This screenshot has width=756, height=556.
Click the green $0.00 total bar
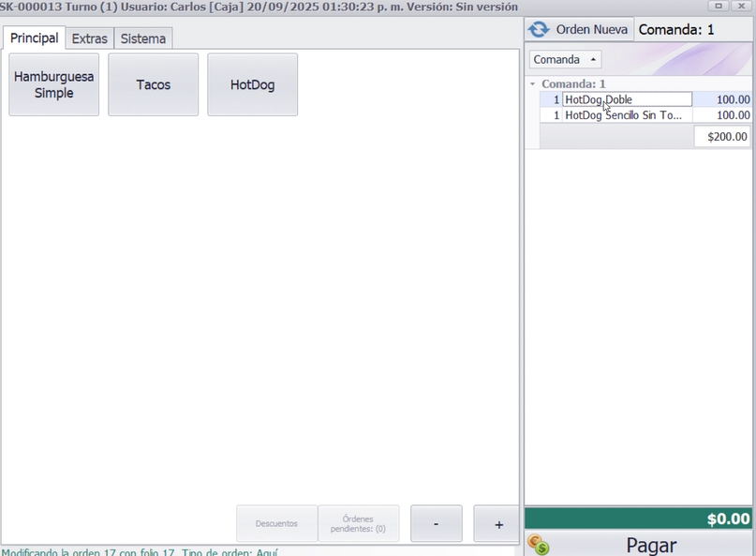pyautogui.click(x=640, y=518)
